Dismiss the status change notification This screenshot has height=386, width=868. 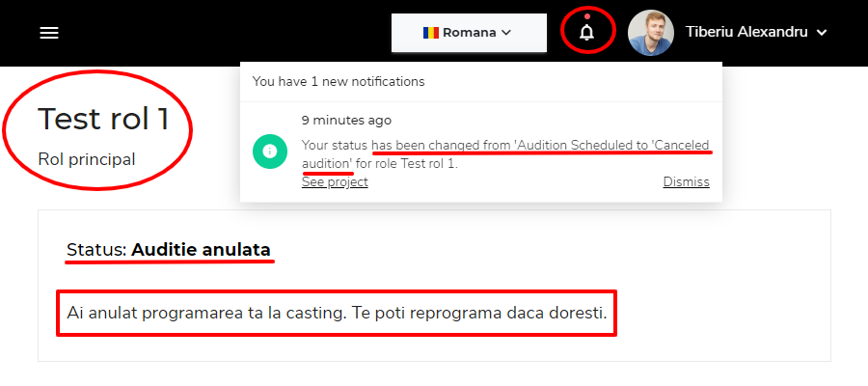686,182
